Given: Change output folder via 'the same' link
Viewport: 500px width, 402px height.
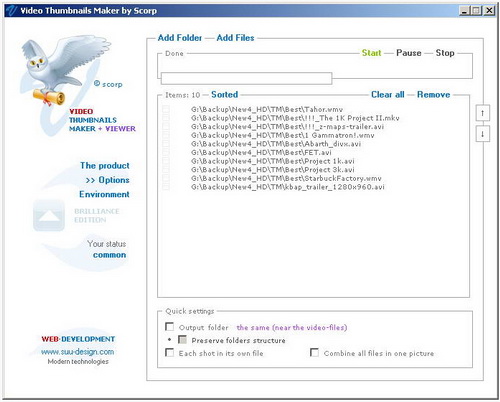Looking at the screenshot, I should (292, 328).
